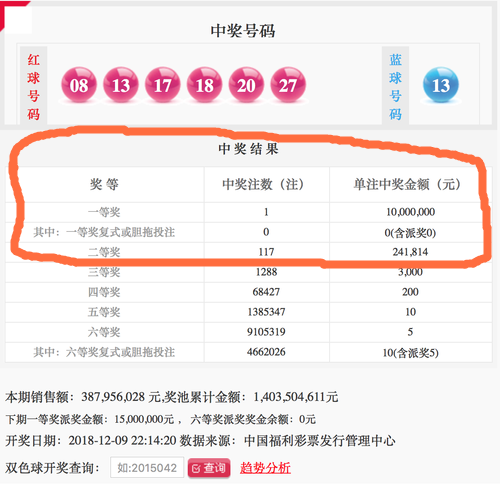The image size is (500, 484).
Task: Open the 趋势分析 trend analysis link
Action: tap(265, 468)
